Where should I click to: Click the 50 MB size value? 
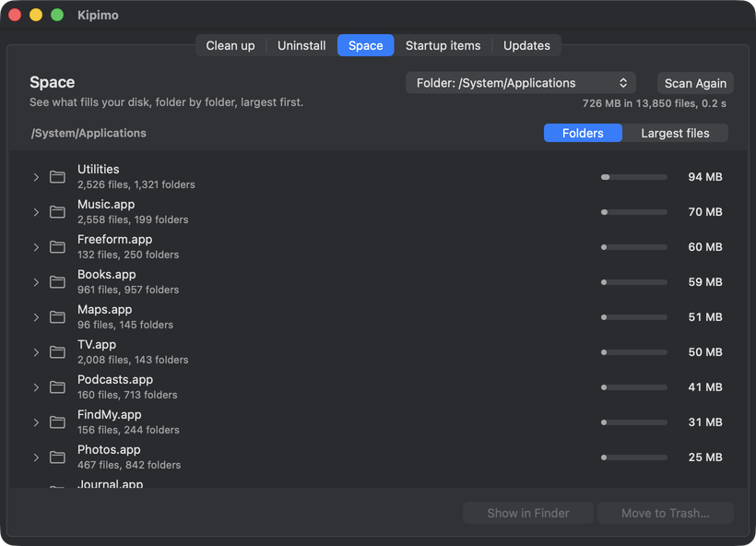[x=705, y=352]
